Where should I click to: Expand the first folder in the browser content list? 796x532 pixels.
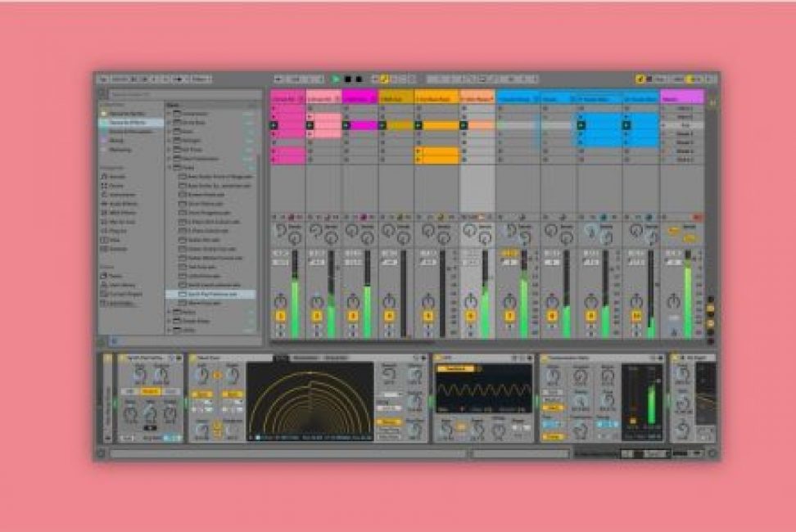170,114
